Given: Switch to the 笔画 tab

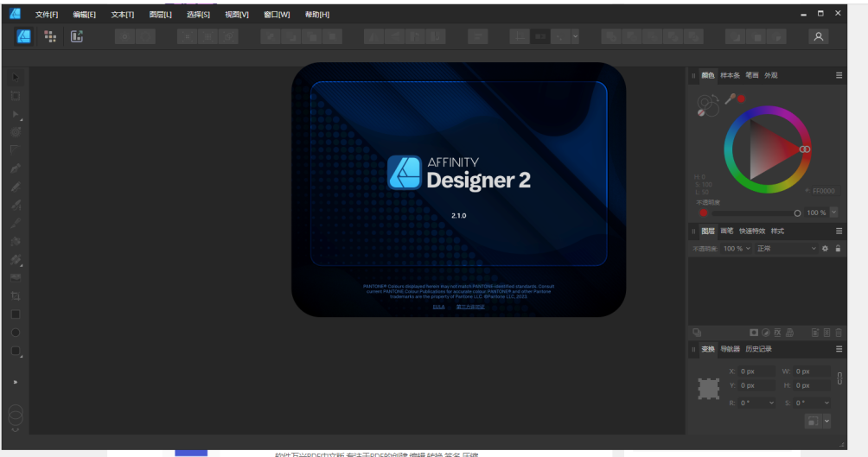Looking at the screenshot, I should click(752, 75).
